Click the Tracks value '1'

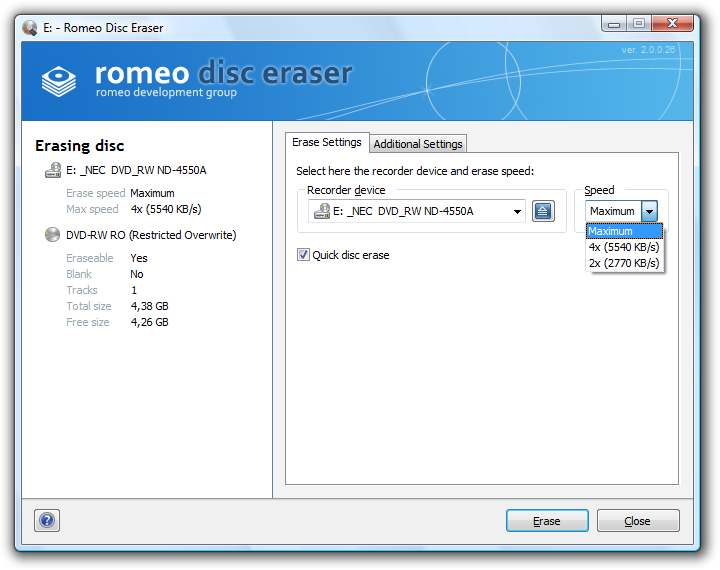point(134,290)
